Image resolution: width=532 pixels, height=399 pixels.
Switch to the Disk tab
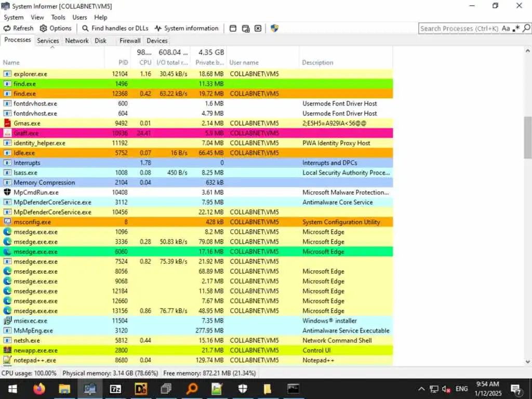(100, 41)
